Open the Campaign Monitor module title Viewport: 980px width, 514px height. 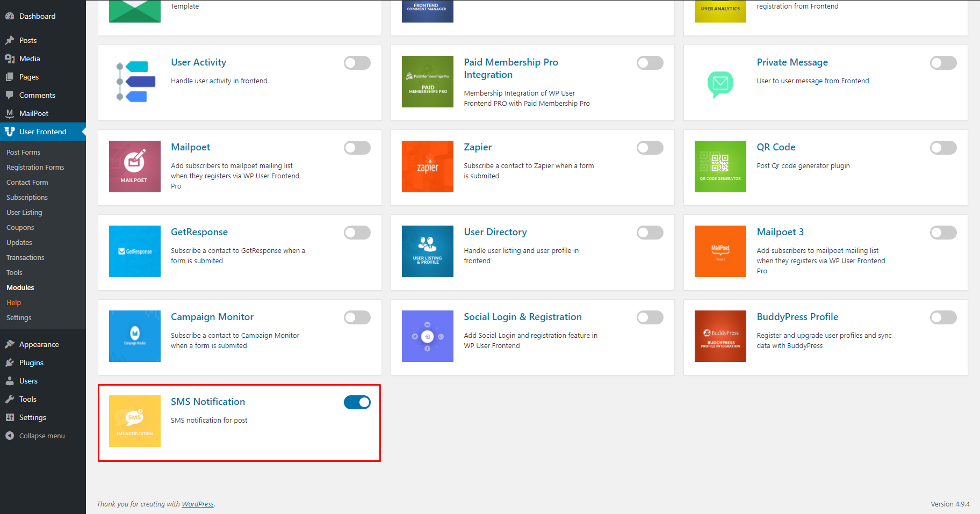pos(212,317)
